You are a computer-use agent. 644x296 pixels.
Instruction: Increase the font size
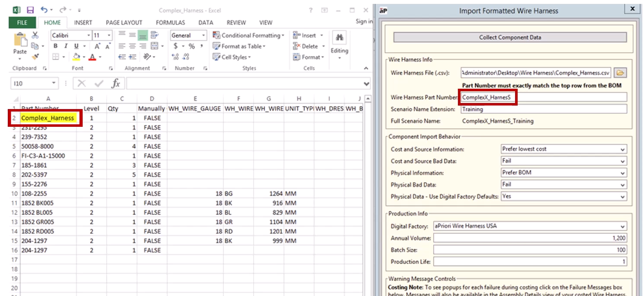[97, 46]
